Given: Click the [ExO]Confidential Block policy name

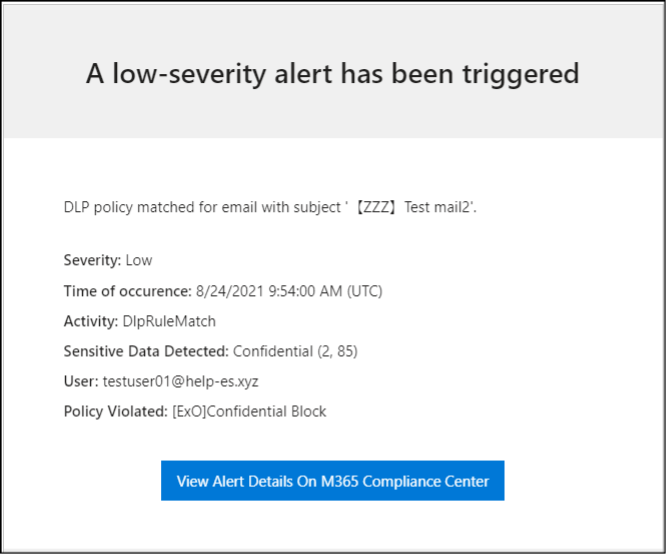Looking at the screenshot, I should pos(249,412).
